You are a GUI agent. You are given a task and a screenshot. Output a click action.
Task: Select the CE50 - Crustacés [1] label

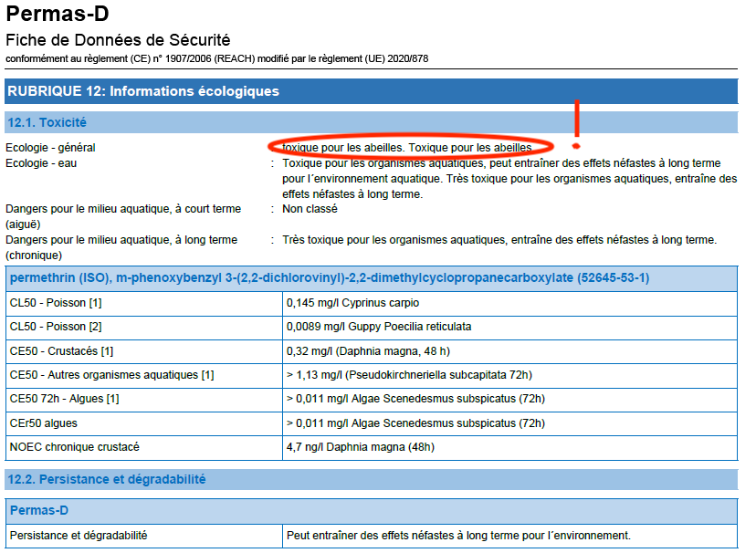click(61, 350)
